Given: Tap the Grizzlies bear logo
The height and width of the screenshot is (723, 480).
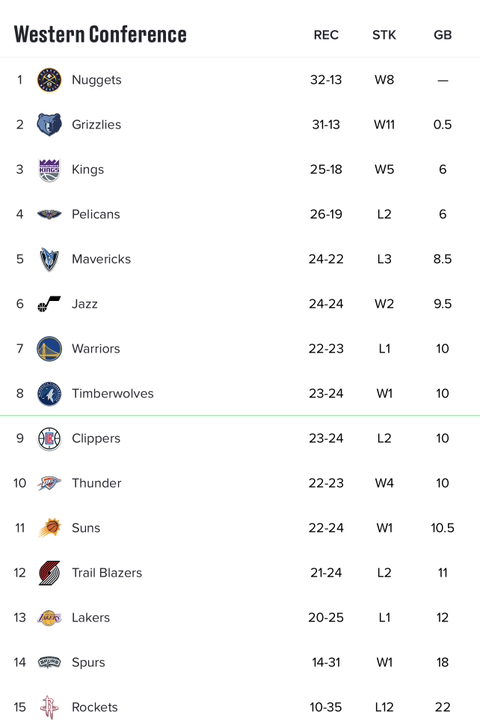Looking at the screenshot, I should (x=49, y=124).
